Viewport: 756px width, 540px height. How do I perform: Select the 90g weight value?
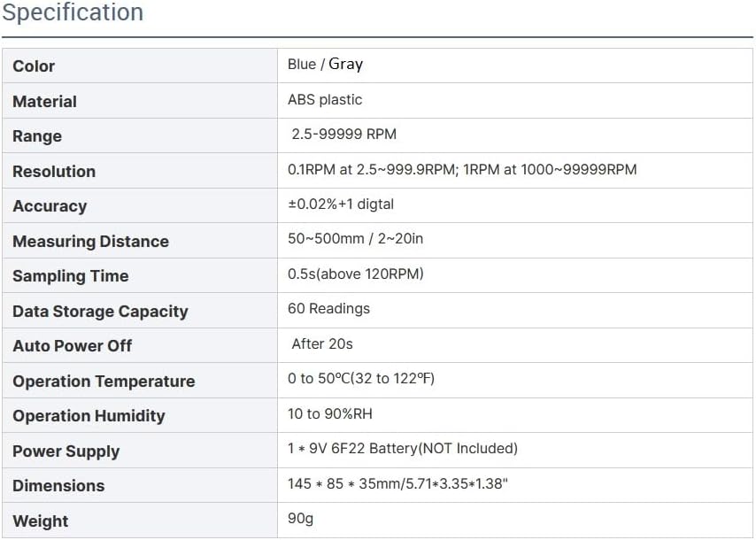point(300,519)
